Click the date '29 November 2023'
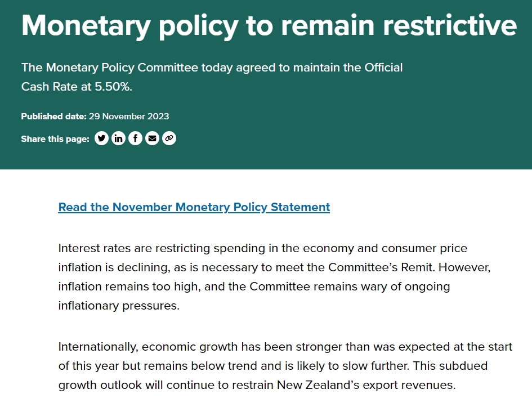The height and width of the screenshot is (403, 532). [x=129, y=117]
